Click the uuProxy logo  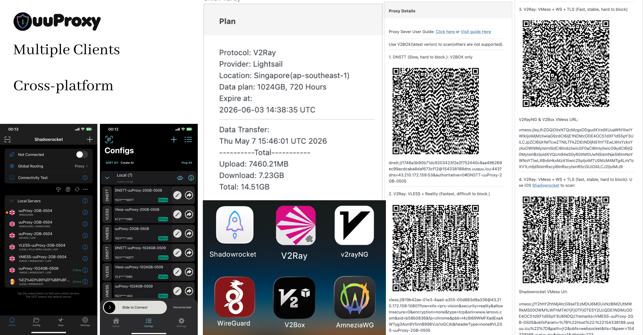pyautogui.click(x=57, y=21)
